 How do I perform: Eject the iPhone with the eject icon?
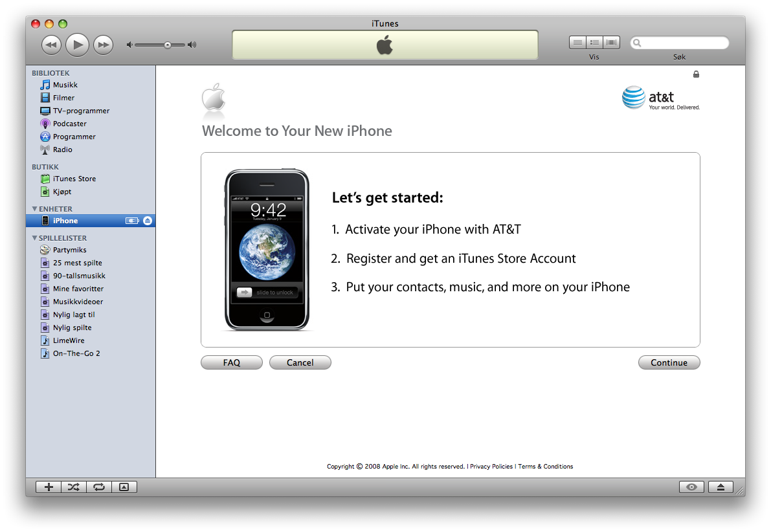(148, 221)
